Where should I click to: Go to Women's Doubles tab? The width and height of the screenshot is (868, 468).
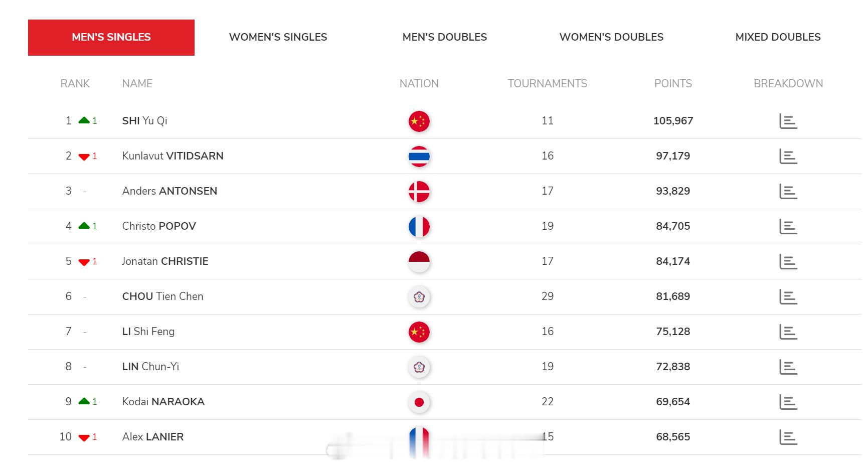611,37
